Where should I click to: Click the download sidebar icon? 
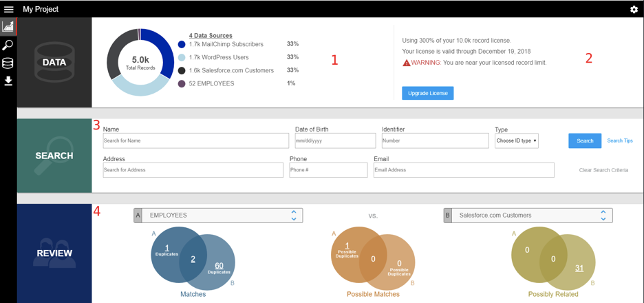point(8,81)
